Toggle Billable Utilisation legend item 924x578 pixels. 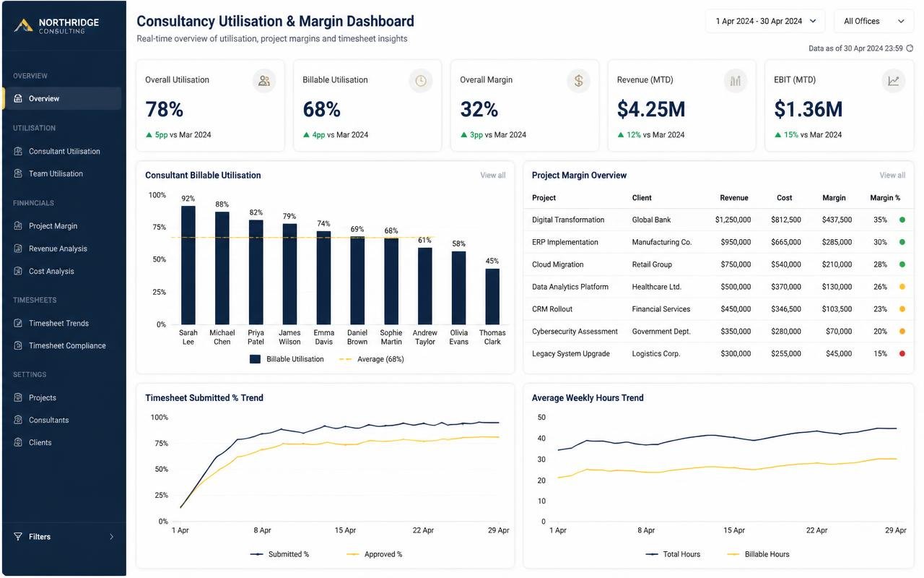tap(287, 359)
